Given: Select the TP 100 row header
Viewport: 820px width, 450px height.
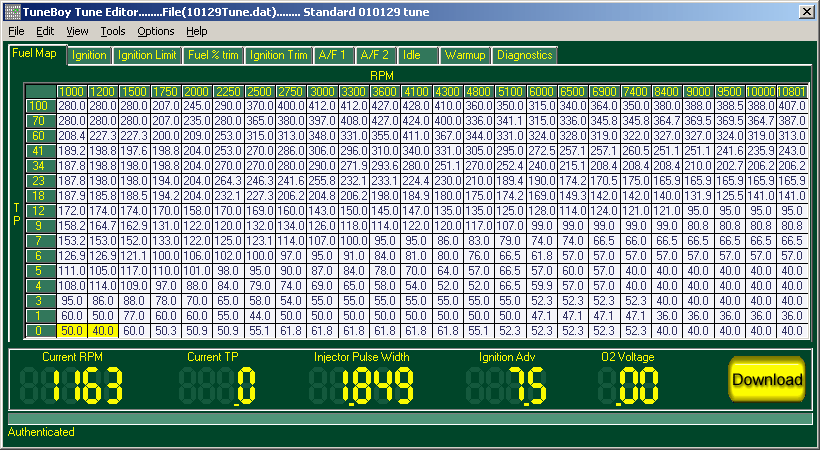Looking at the screenshot, I should point(40,106).
